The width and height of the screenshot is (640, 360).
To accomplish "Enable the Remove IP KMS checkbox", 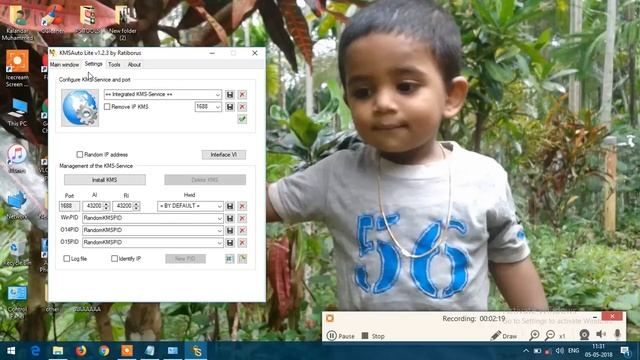I will coord(107,107).
